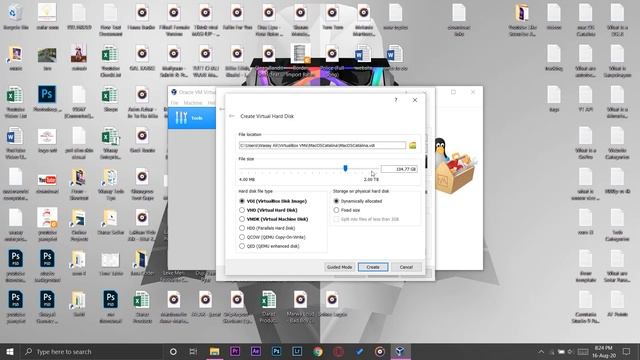Choose VDI (VirtualBox Disk Image) file type
The height and width of the screenshot is (360, 640).
273,201
